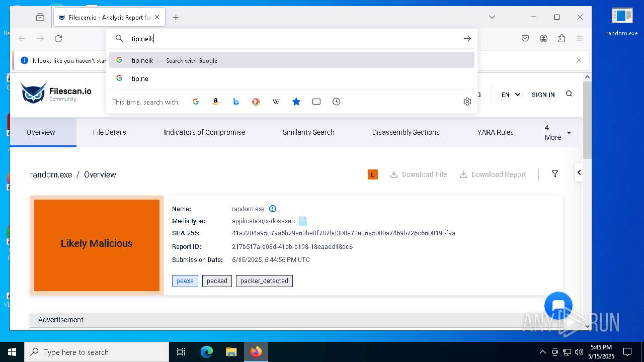This screenshot has width=644, height=362.
Task: Search in open tabs icon
Action: 316,102
